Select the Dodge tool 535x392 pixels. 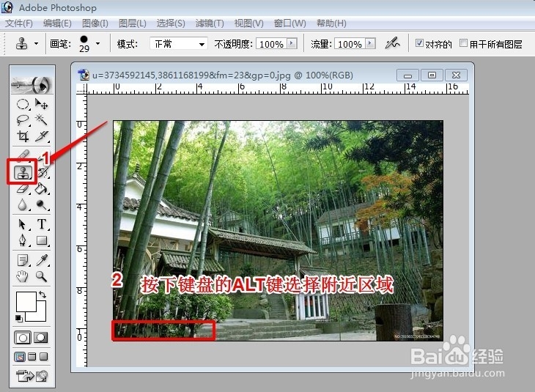(x=41, y=204)
